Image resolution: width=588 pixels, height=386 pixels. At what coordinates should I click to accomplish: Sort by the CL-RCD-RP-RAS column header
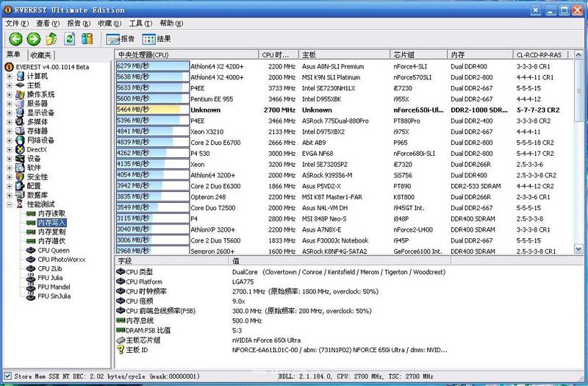540,54
